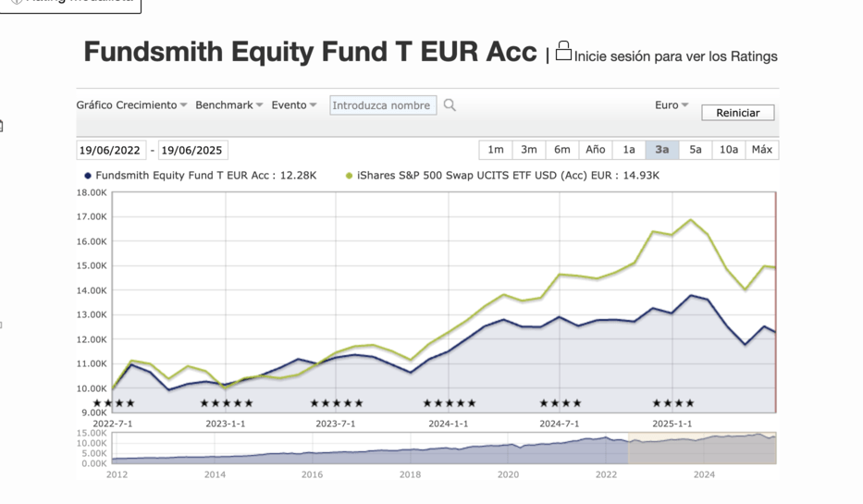Click the Reiniciar button
The image size is (863, 504).
click(737, 113)
